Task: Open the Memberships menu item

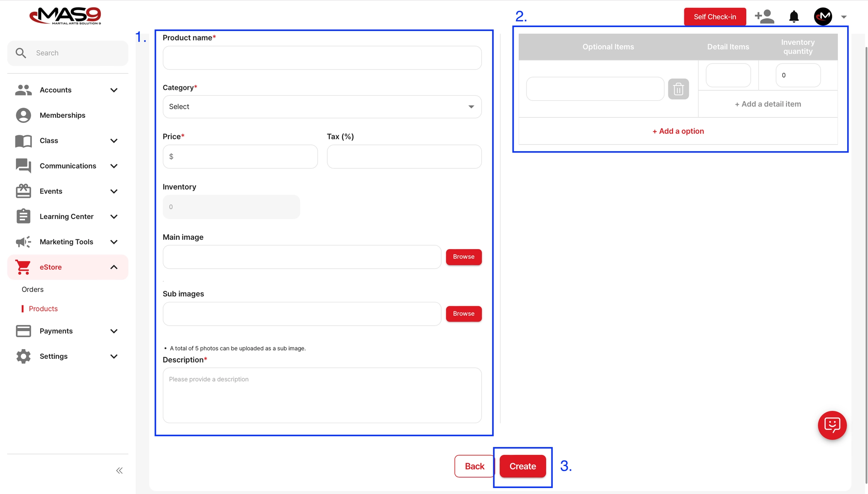Action: coord(62,115)
